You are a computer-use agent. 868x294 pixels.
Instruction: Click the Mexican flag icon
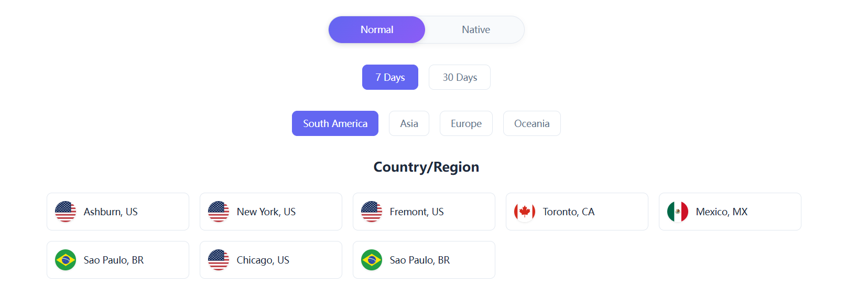pyautogui.click(x=678, y=212)
